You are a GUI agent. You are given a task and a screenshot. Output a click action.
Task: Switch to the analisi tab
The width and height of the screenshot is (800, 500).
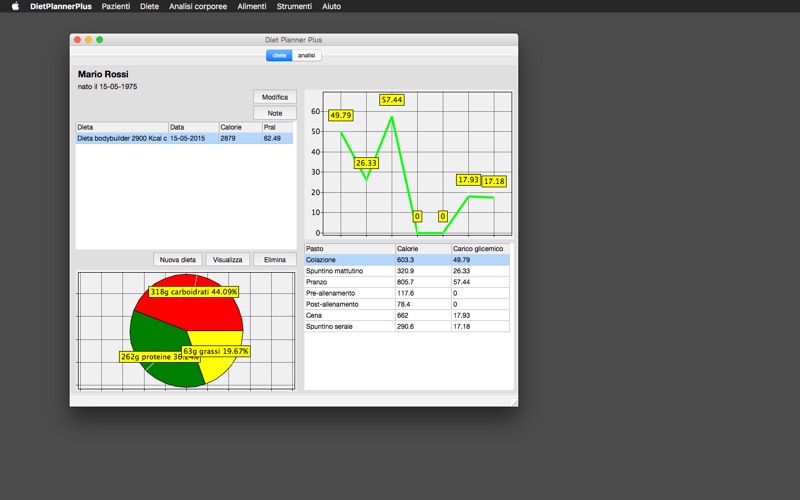[x=307, y=55]
